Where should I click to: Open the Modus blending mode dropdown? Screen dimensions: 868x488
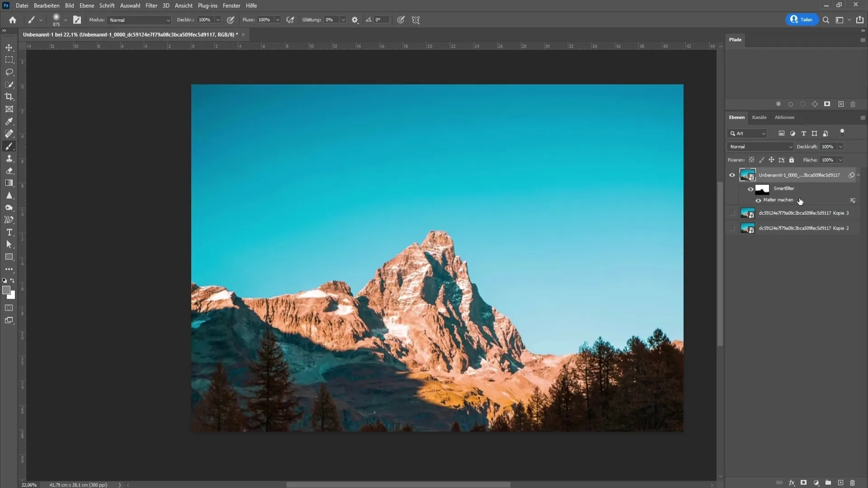(x=138, y=20)
